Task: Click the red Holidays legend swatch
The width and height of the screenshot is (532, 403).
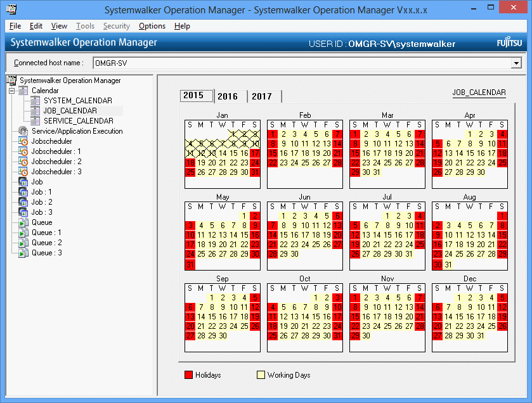Action: click(188, 375)
